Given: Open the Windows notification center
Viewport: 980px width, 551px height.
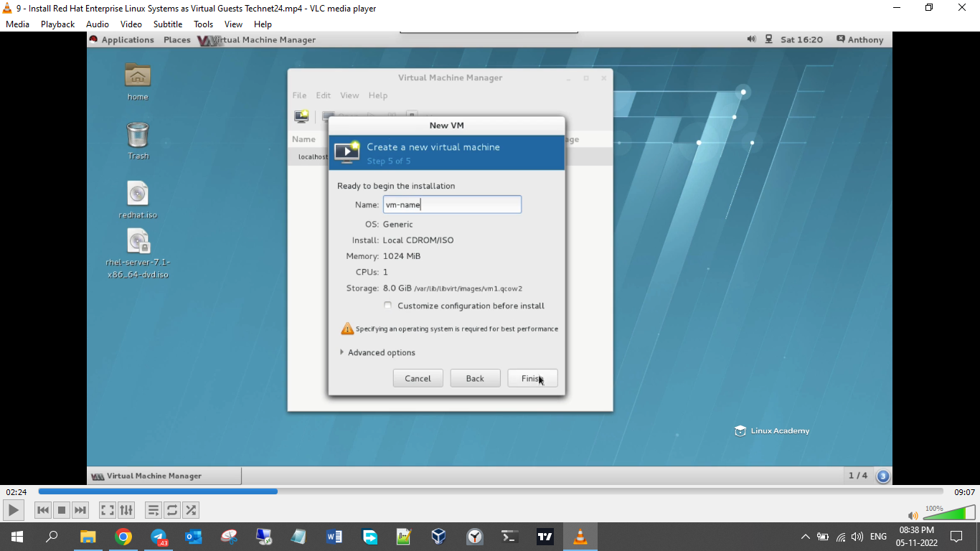Looking at the screenshot, I should point(956,537).
